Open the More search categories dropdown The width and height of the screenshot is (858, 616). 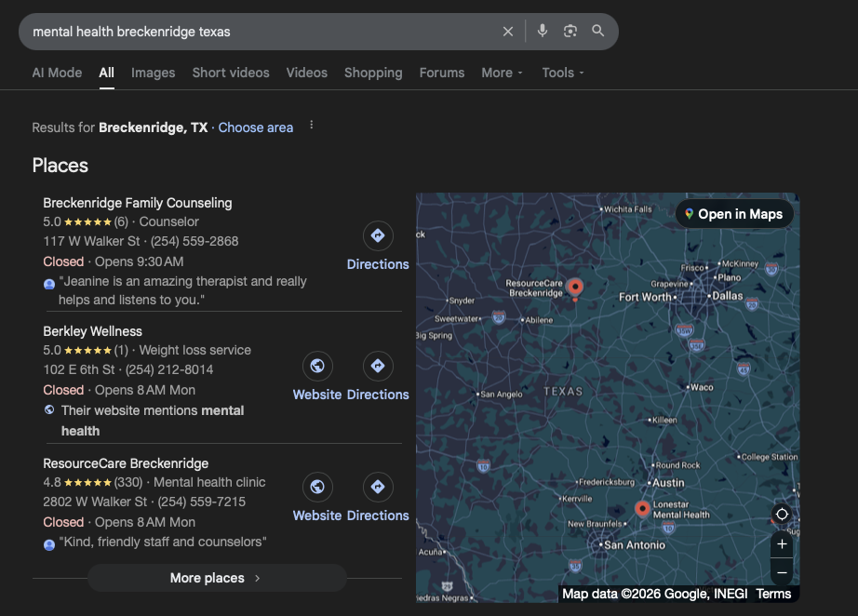pyautogui.click(x=502, y=73)
